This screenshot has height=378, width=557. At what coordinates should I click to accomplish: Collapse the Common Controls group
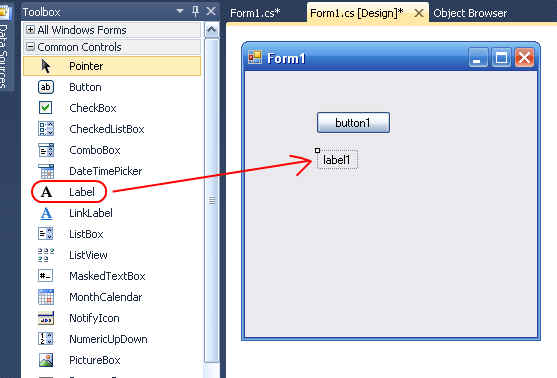[x=30, y=47]
